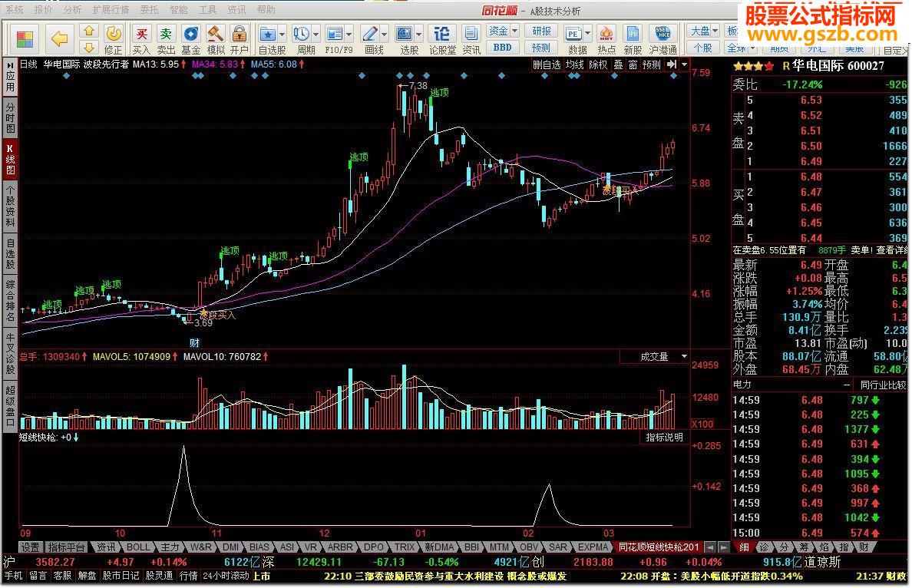Click 同行业比较 link in quote panel
Viewport: 912px width, 588px height.
(x=883, y=385)
